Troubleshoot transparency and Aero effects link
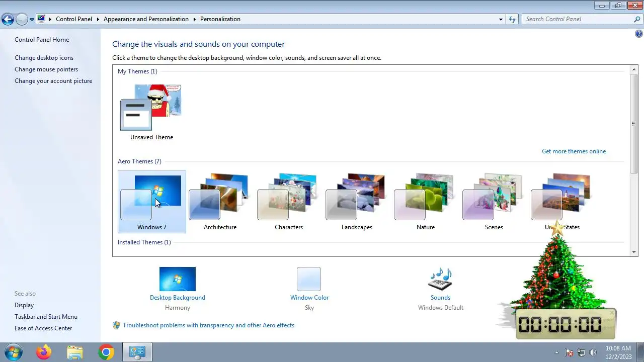Viewport: 644px width, 362px height. (x=208, y=325)
